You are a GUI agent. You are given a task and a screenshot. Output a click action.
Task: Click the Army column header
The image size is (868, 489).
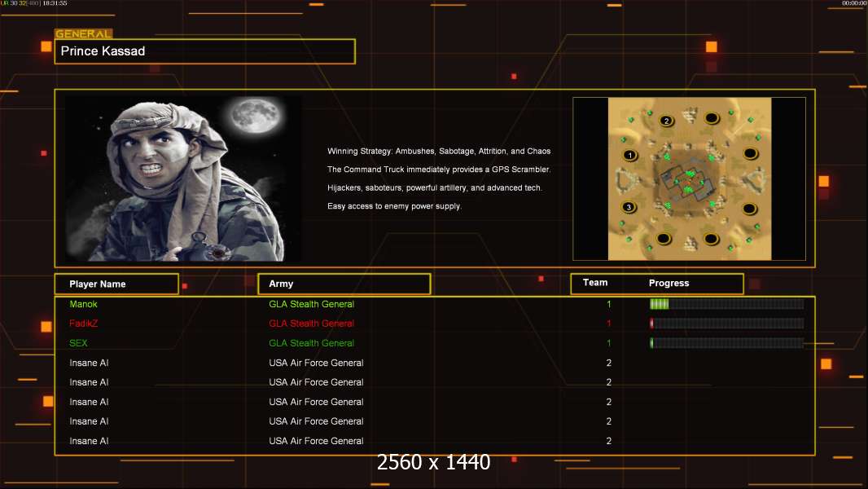tap(344, 284)
